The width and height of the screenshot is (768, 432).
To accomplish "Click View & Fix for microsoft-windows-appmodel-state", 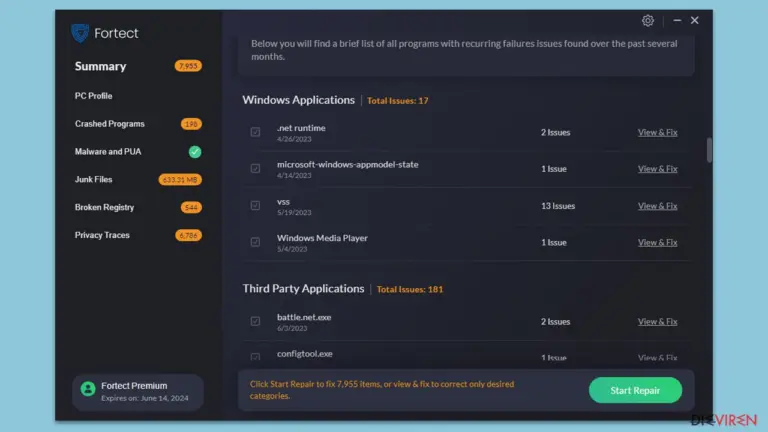I will click(657, 169).
